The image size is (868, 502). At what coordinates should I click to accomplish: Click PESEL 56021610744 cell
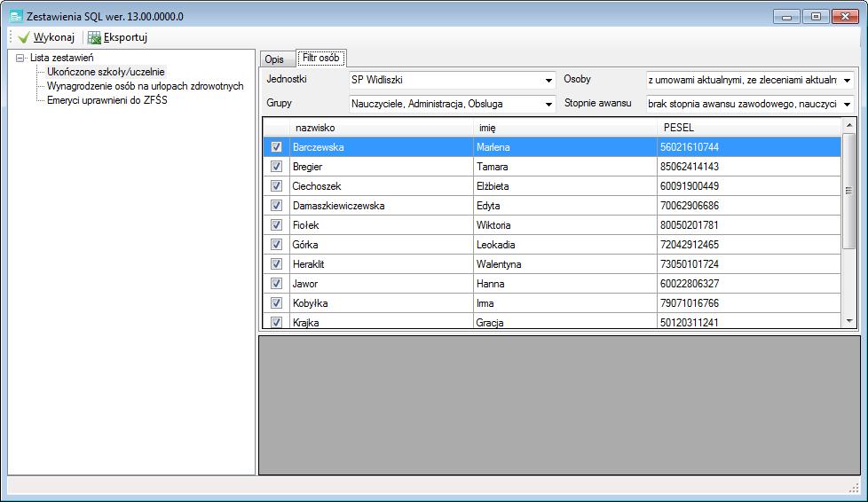coord(749,147)
